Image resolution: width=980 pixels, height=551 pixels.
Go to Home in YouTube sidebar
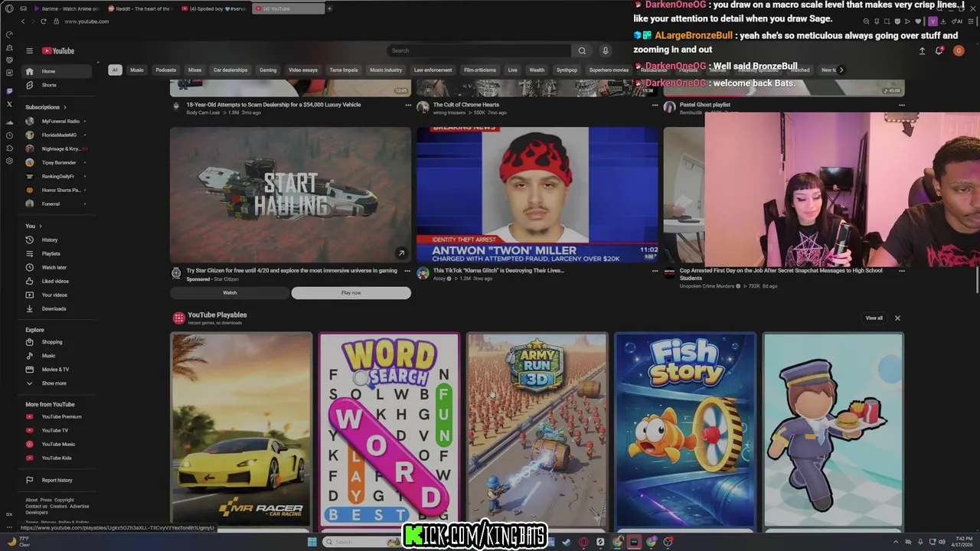[57, 71]
